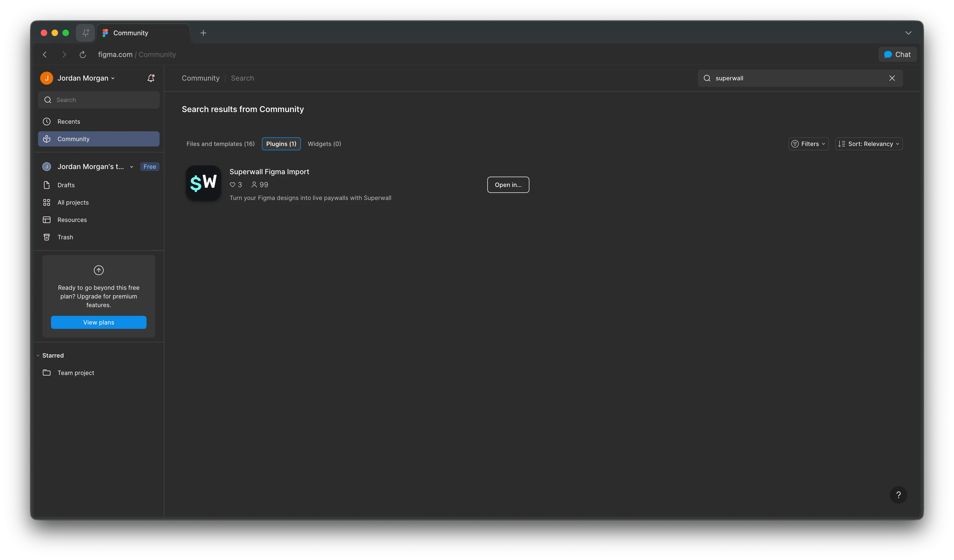Click the upgrade arrow circle icon

98,270
